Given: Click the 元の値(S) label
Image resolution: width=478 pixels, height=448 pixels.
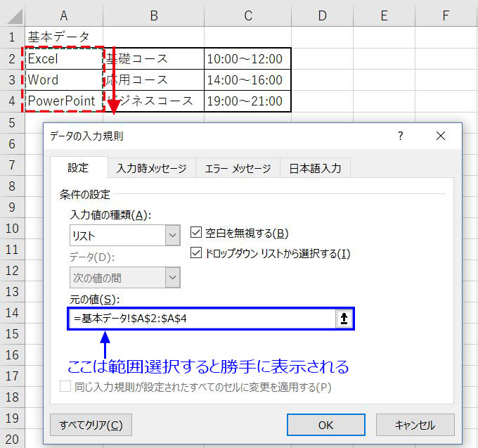Looking at the screenshot, I should pos(95,300).
